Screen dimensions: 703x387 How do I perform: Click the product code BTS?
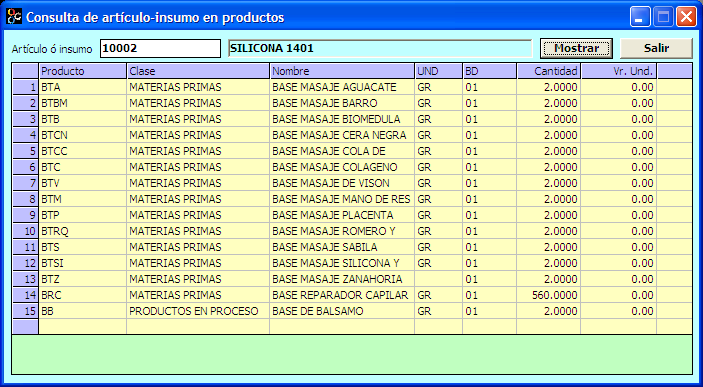click(x=82, y=247)
